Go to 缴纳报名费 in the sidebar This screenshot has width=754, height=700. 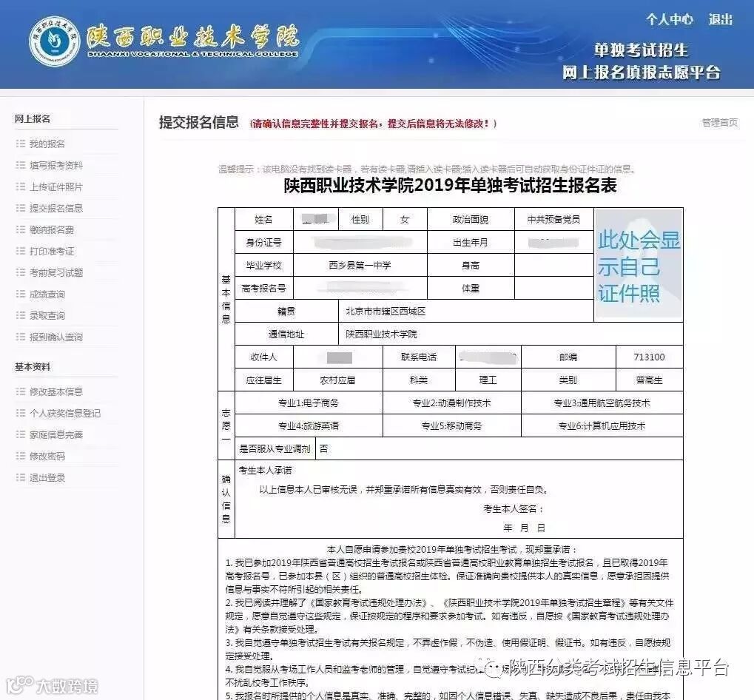[52, 230]
